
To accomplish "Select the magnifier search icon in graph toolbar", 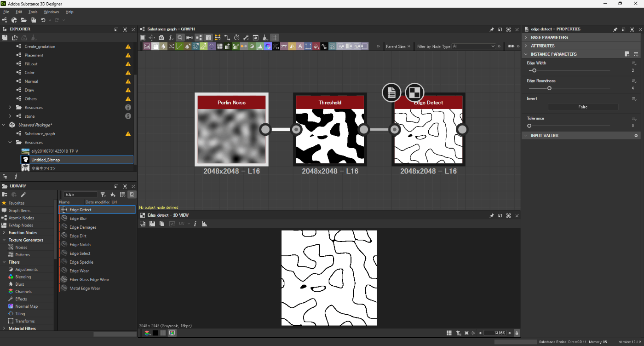I will click(x=180, y=38).
